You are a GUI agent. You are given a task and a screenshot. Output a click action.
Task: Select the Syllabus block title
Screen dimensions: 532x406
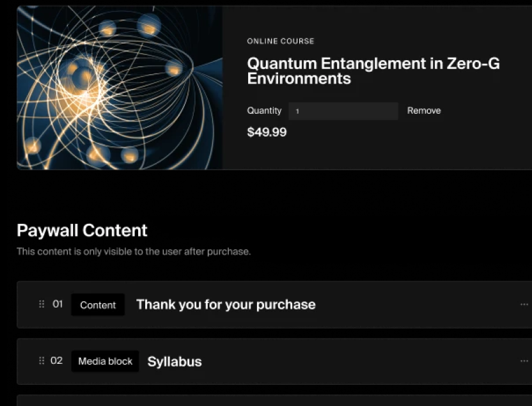175,361
